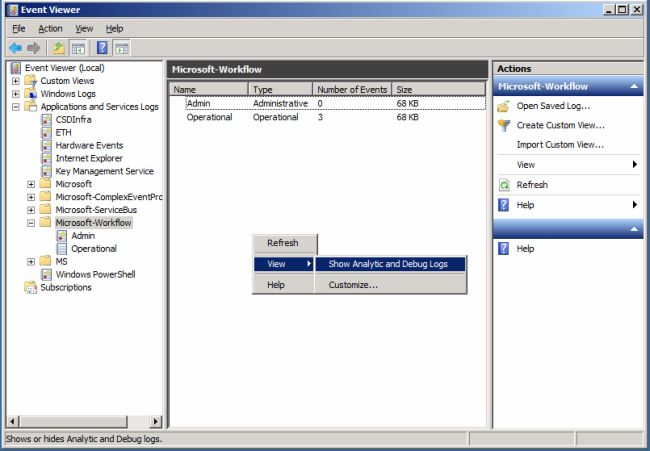The image size is (650, 451).
Task: Expand the Microsoft-ComplexEventPro folder node
Action: click(x=31, y=197)
